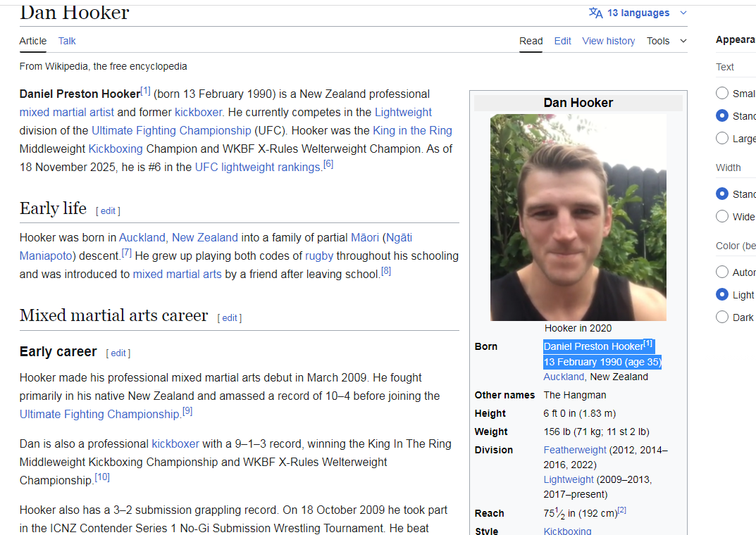Edit the Mixed martial arts career section
756x535 pixels.
230,317
